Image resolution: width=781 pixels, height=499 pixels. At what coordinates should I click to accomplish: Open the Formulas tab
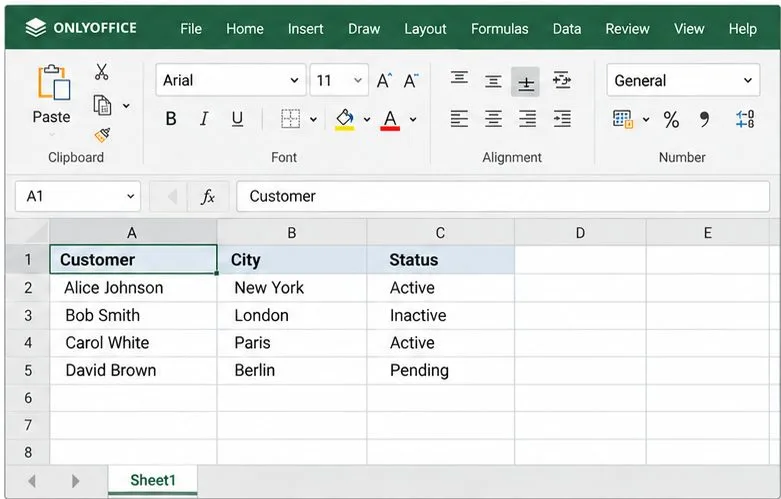click(x=500, y=29)
